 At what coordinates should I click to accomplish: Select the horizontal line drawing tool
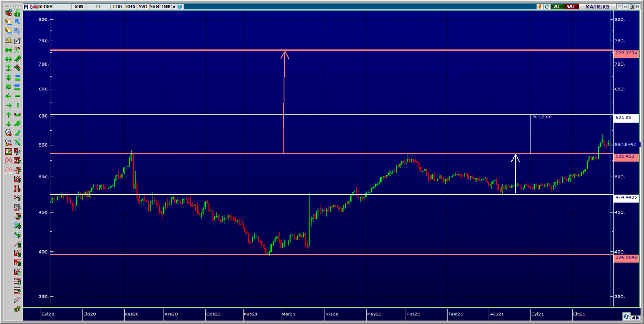pos(18,96)
